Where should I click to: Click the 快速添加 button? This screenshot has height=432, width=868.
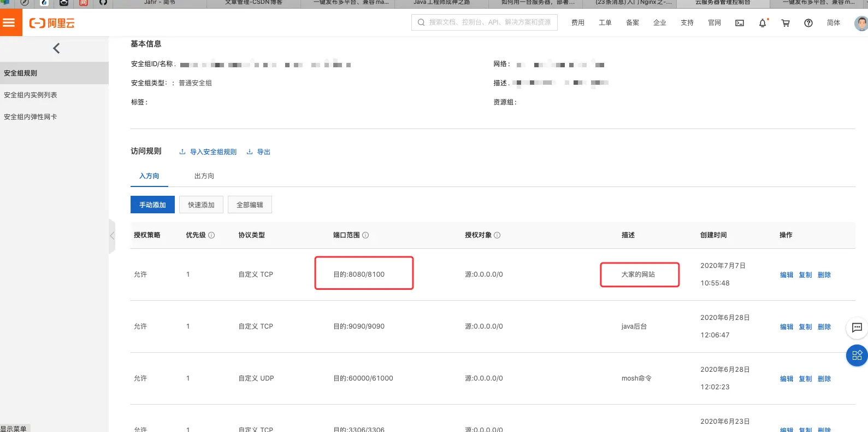pyautogui.click(x=201, y=205)
